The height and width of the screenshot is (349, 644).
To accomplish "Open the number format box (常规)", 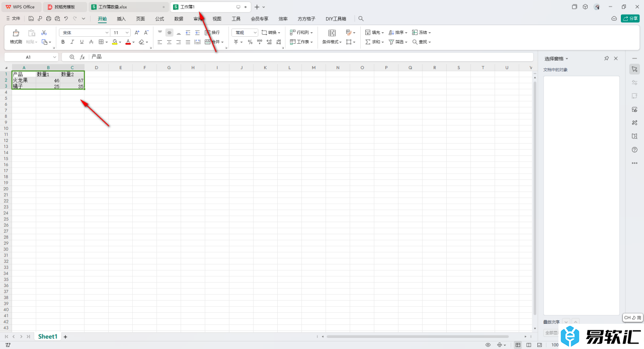I will (x=245, y=32).
